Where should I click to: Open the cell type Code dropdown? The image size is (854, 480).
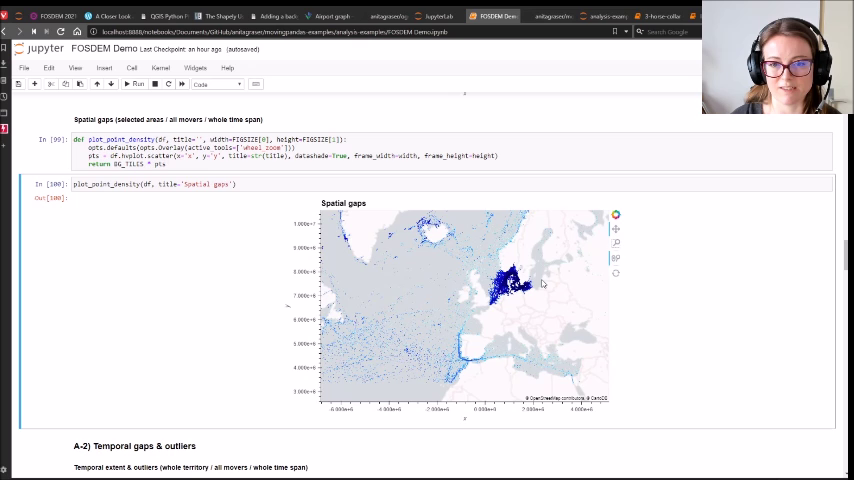[x=217, y=84]
